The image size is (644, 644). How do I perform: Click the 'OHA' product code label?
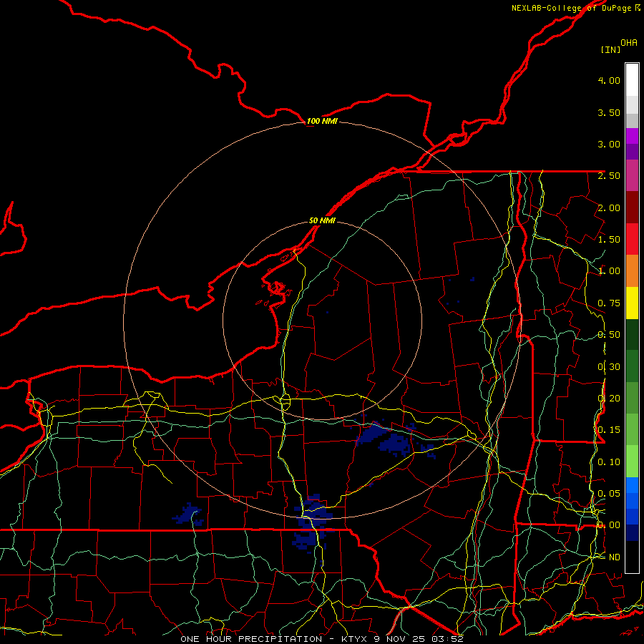tap(629, 43)
